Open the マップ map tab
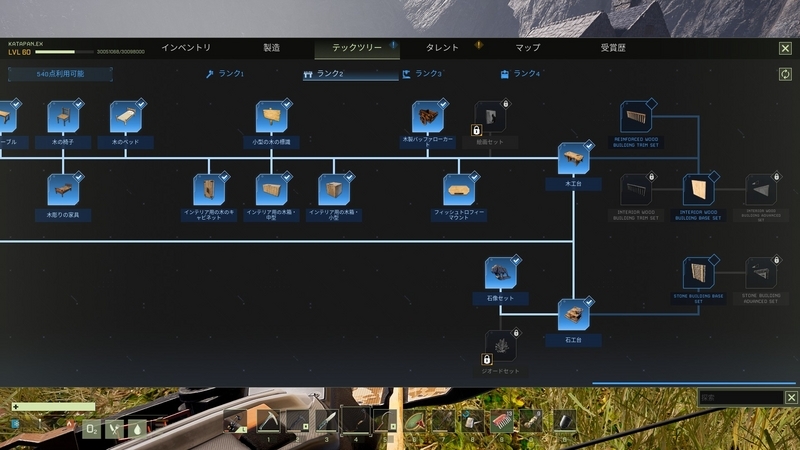This screenshot has height=450, width=800. pos(528,47)
